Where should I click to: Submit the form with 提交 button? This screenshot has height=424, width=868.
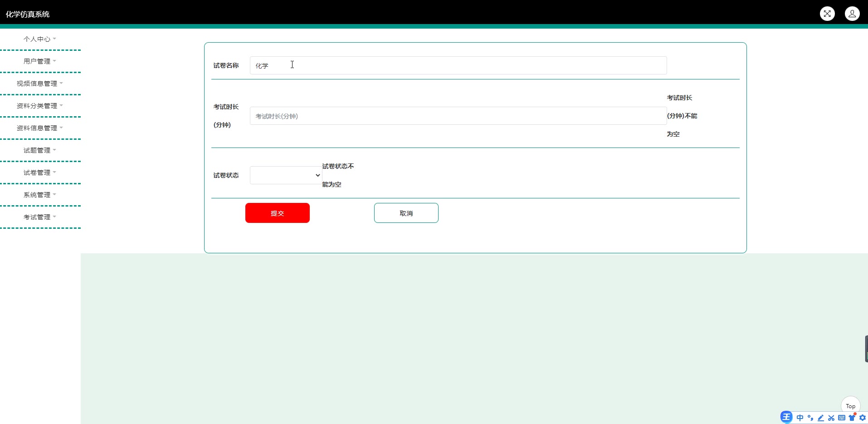pyautogui.click(x=278, y=213)
